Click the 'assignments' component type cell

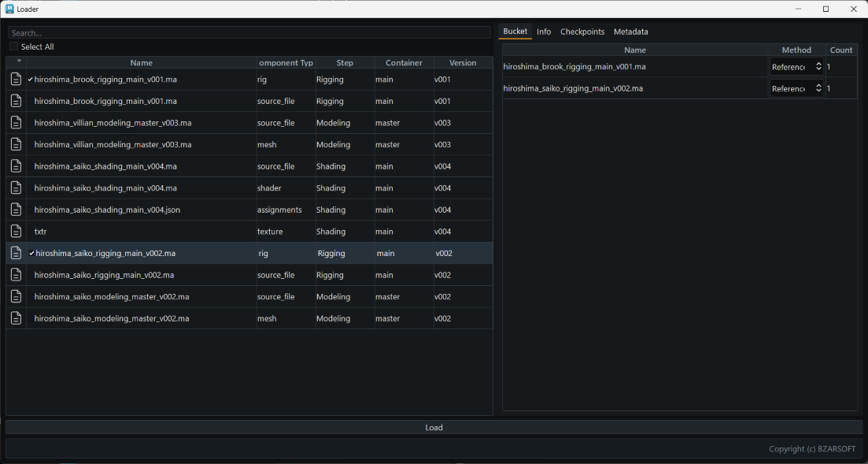(x=279, y=210)
